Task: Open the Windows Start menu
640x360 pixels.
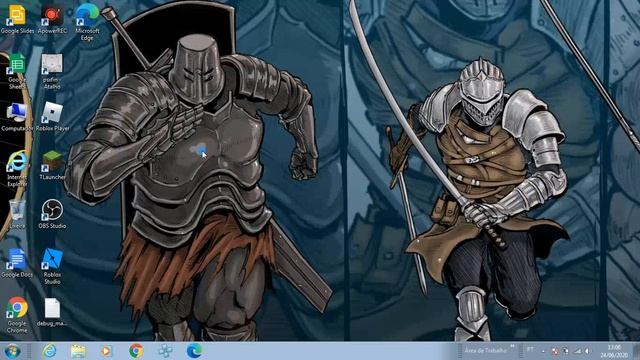Action: [x=12, y=351]
